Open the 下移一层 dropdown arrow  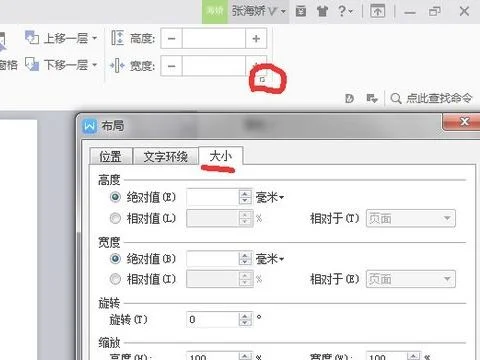(x=95, y=64)
